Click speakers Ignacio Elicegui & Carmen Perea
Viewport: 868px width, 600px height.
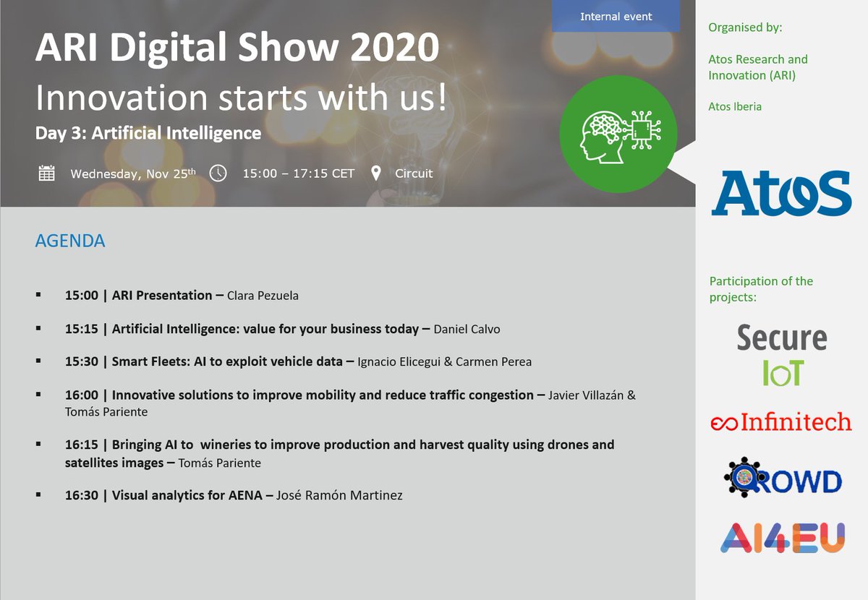[445, 362]
